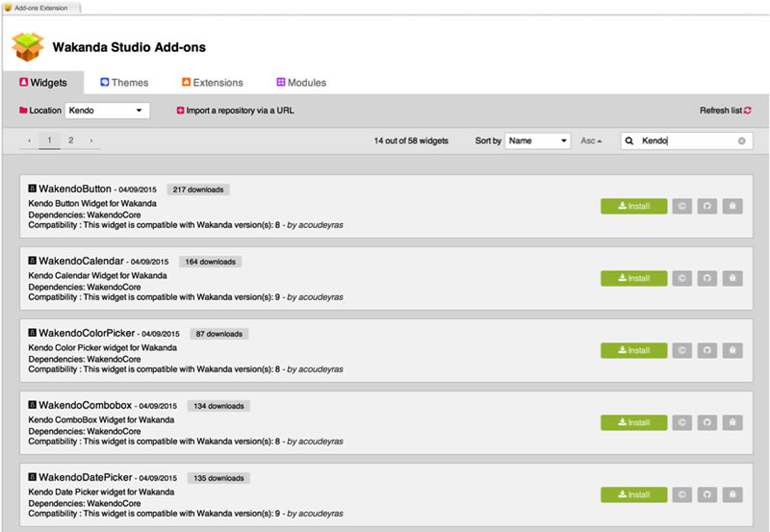Install the WakendoCalendar widget

tap(633, 278)
